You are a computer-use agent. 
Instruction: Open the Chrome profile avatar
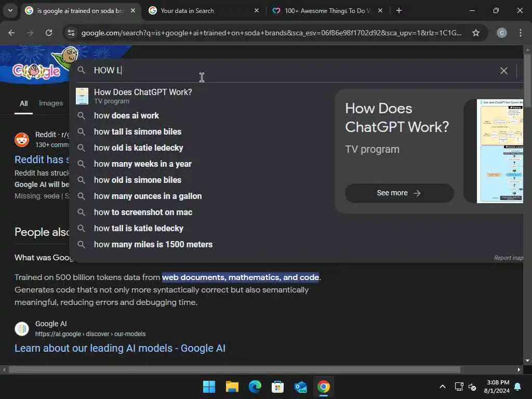(502, 33)
